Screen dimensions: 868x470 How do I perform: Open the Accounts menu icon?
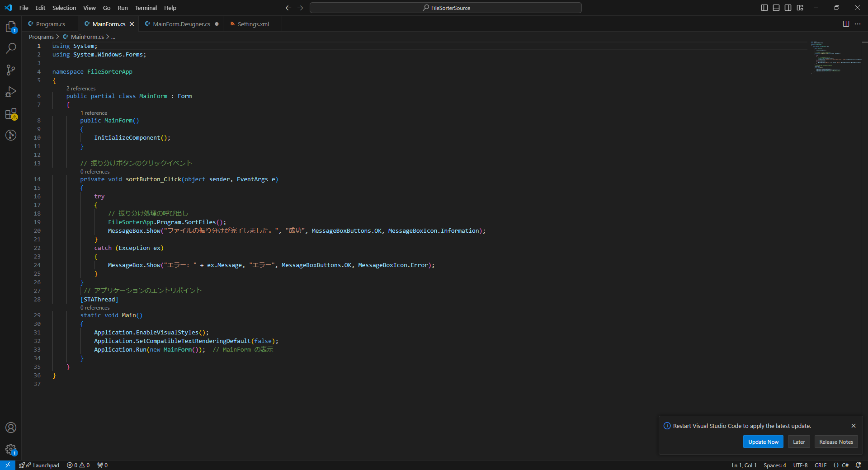pos(11,428)
